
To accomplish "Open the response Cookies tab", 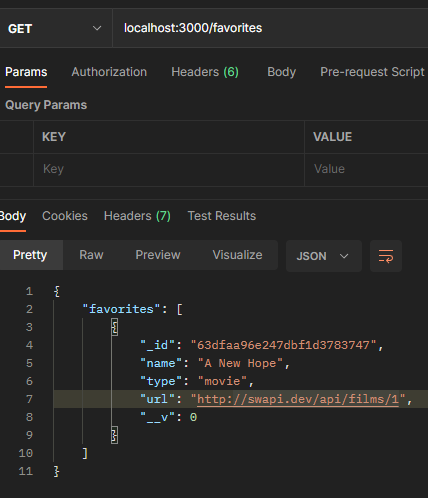I will coord(65,216).
